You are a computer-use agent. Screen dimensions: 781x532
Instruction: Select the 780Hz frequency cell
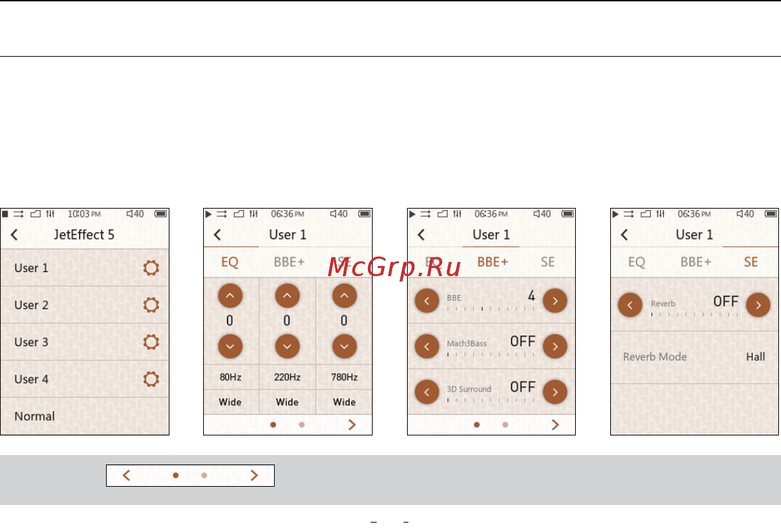[x=344, y=377]
